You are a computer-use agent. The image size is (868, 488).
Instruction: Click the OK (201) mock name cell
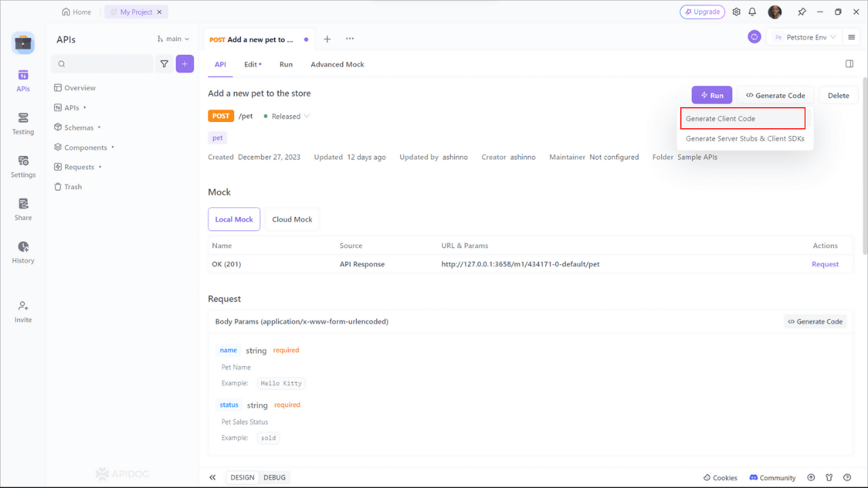click(x=226, y=264)
